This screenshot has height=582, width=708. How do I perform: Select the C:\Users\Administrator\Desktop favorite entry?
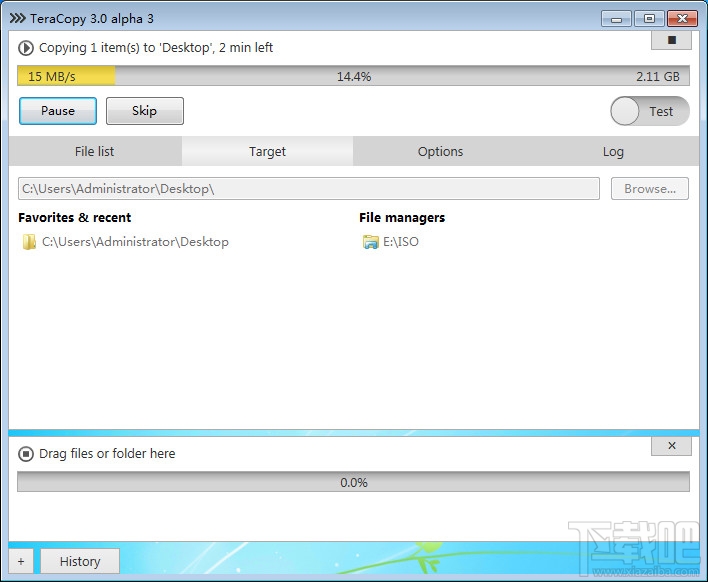tap(126, 242)
